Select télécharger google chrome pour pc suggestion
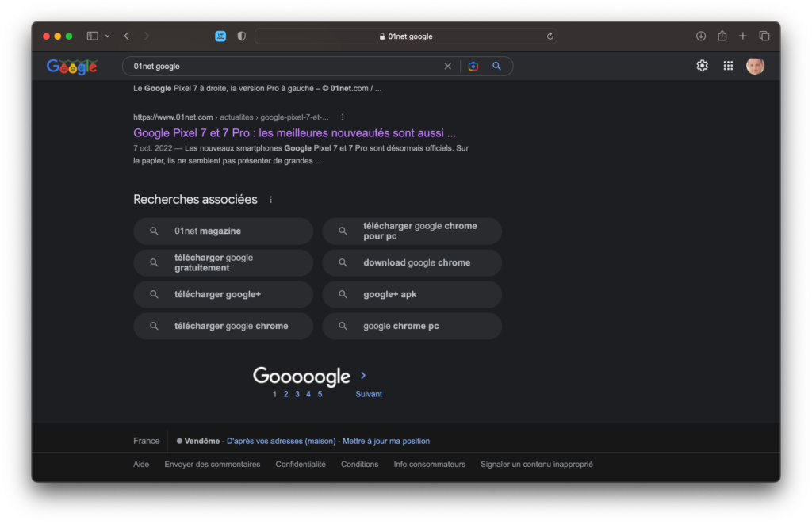The width and height of the screenshot is (812, 524). [x=412, y=231]
